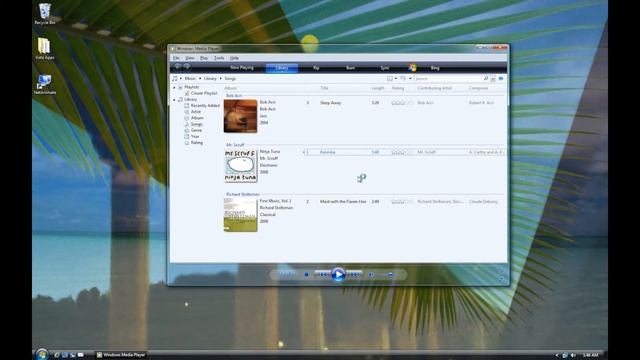Click the Start orb on the taskbar
The image size is (640, 360).
pos(42,354)
